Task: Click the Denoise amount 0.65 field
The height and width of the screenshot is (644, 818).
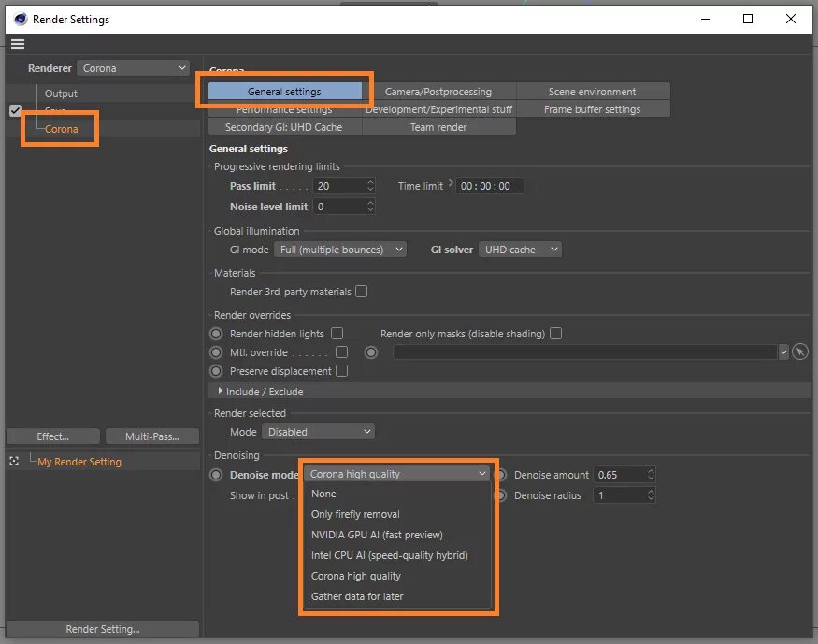Action: pyautogui.click(x=620, y=475)
